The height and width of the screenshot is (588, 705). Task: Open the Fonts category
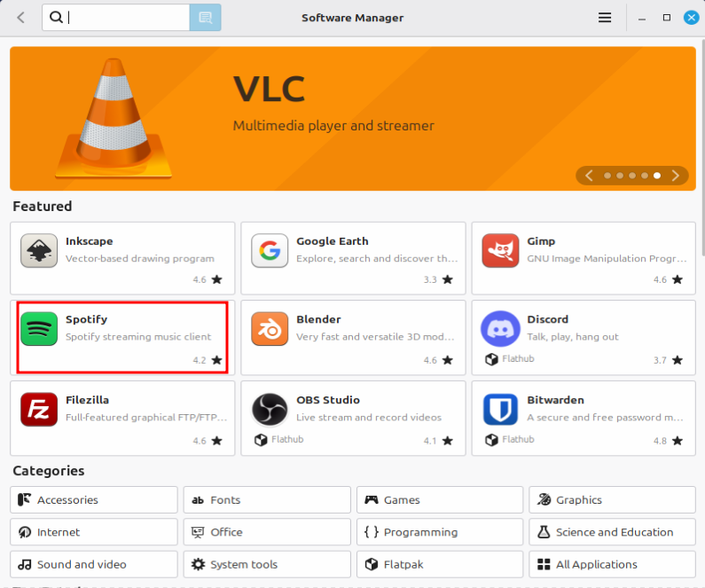click(x=267, y=500)
